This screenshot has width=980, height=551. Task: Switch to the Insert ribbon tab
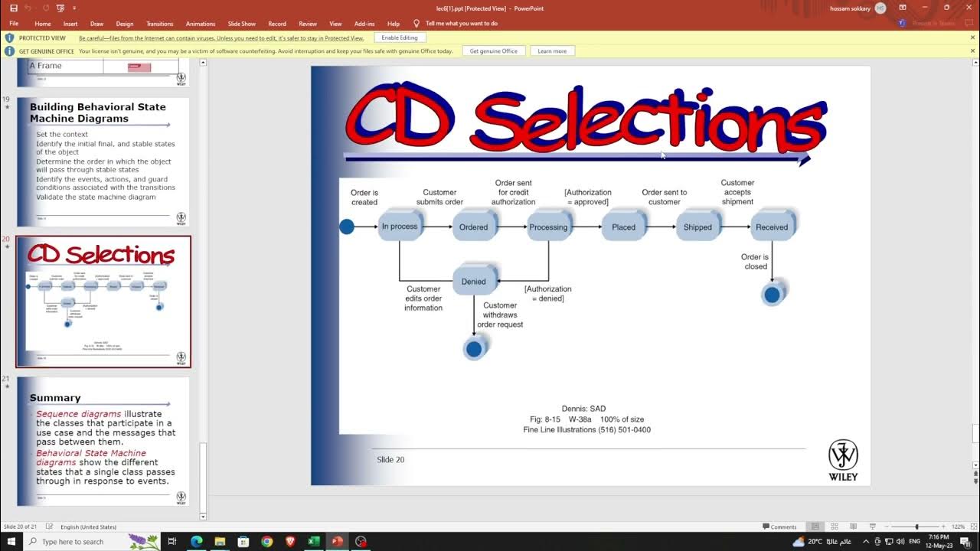70,24
